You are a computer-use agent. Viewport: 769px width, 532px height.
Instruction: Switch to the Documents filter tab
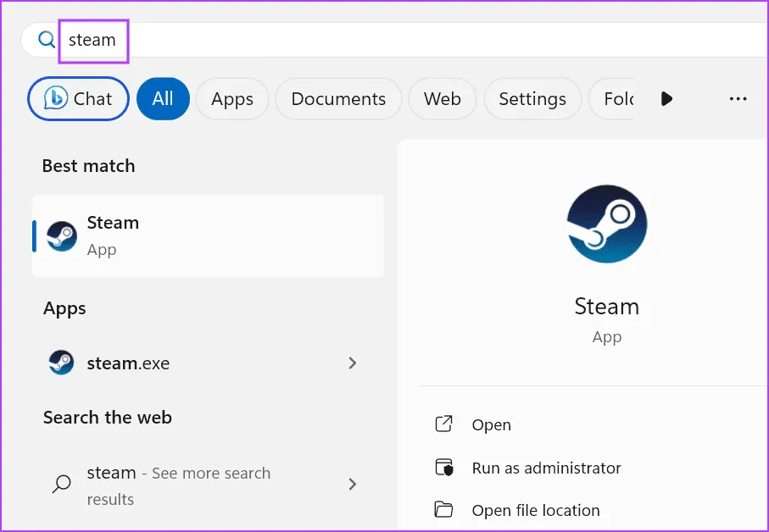[x=338, y=99]
